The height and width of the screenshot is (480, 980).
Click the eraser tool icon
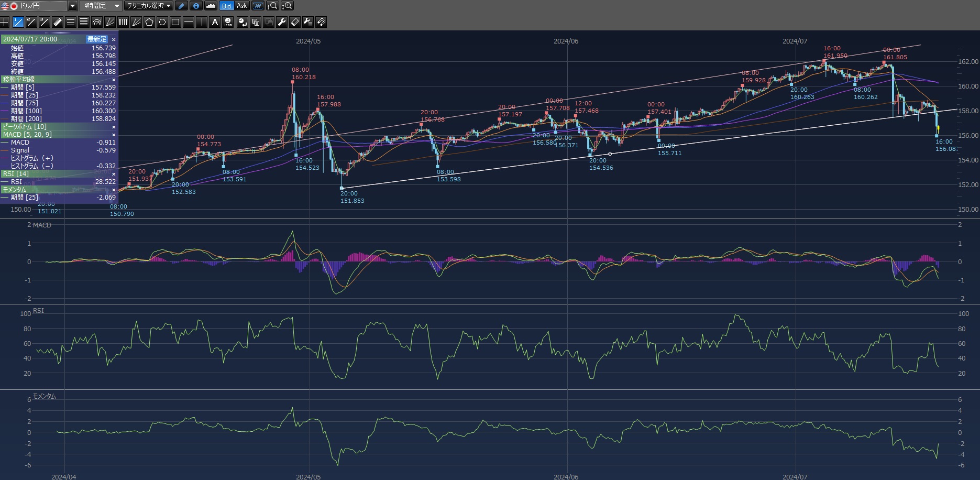point(295,22)
